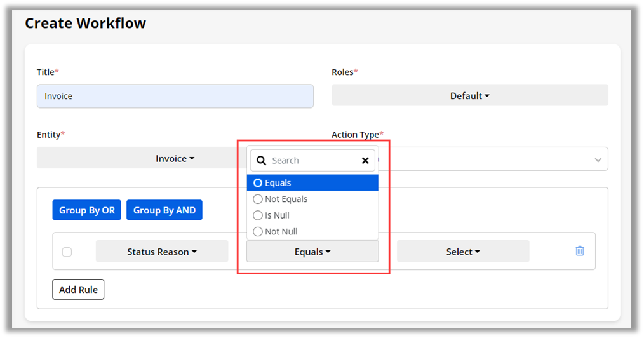Open the Select value dropdown
The height and width of the screenshot is (338, 644).
(x=462, y=252)
